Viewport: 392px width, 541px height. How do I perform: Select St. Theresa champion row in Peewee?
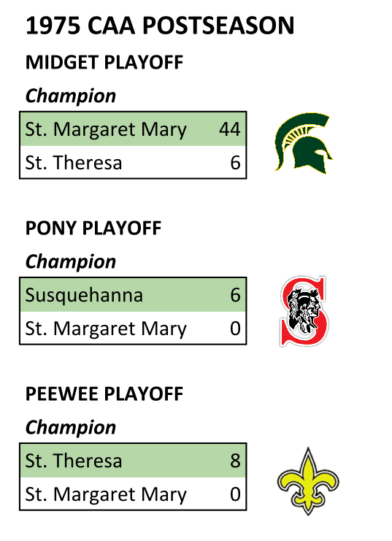[133, 461]
